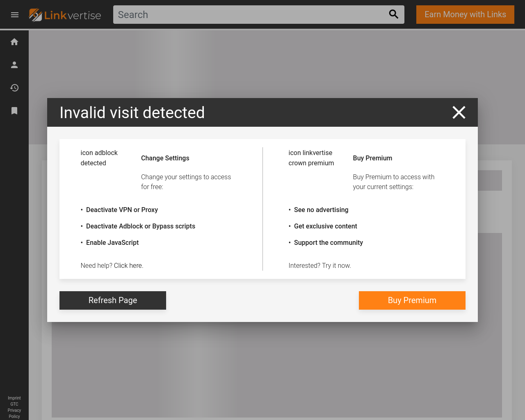The image size is (525, 420).
Task: Click the 'icon linkvertise crown premium' placeholder
Action: pos(311,158)
